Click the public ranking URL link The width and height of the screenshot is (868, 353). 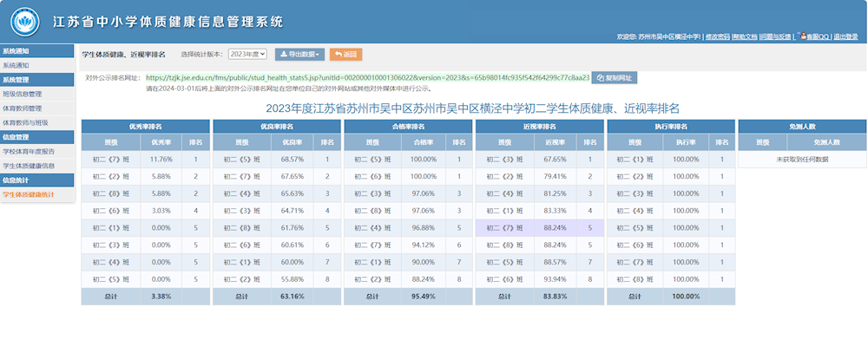367,78
